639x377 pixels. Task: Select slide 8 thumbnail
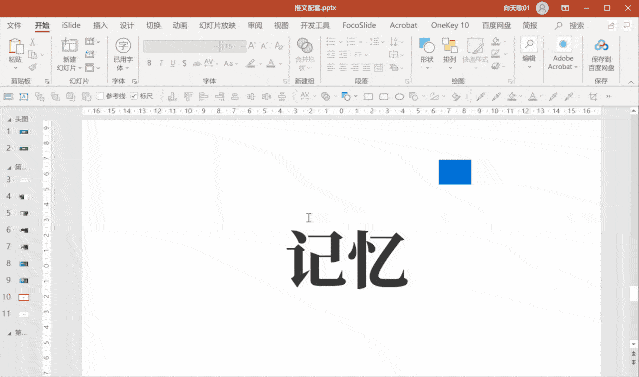(x=24, y=264)
